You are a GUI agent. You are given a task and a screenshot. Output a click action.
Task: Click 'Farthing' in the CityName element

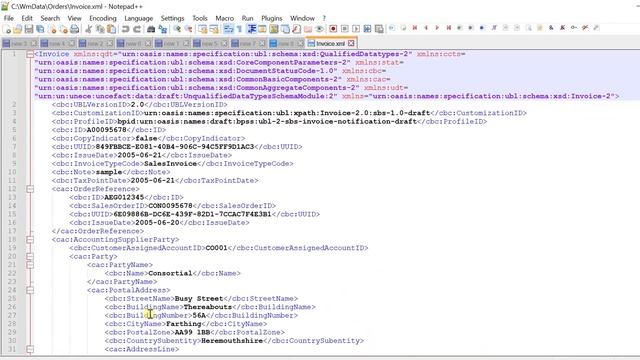(x=184, y=324)
